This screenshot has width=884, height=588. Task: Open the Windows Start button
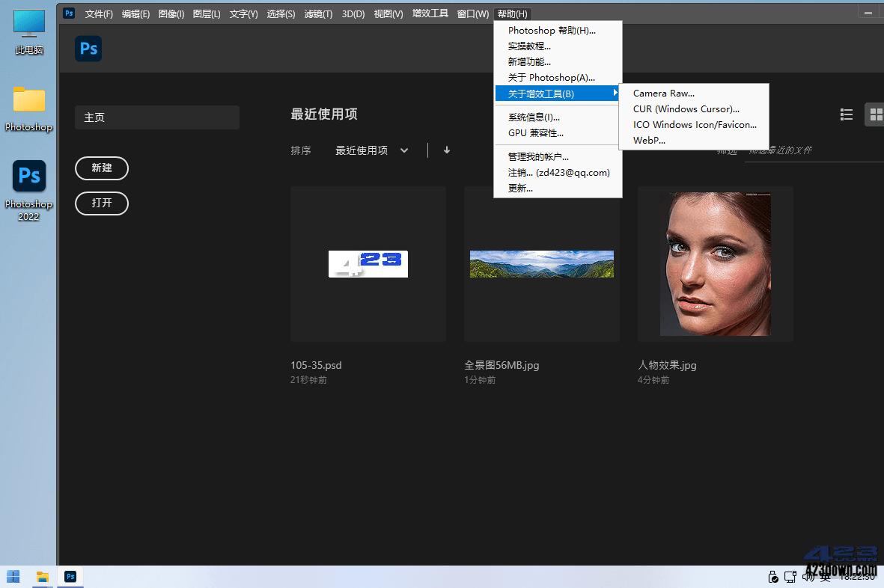(x=13, y=576)
